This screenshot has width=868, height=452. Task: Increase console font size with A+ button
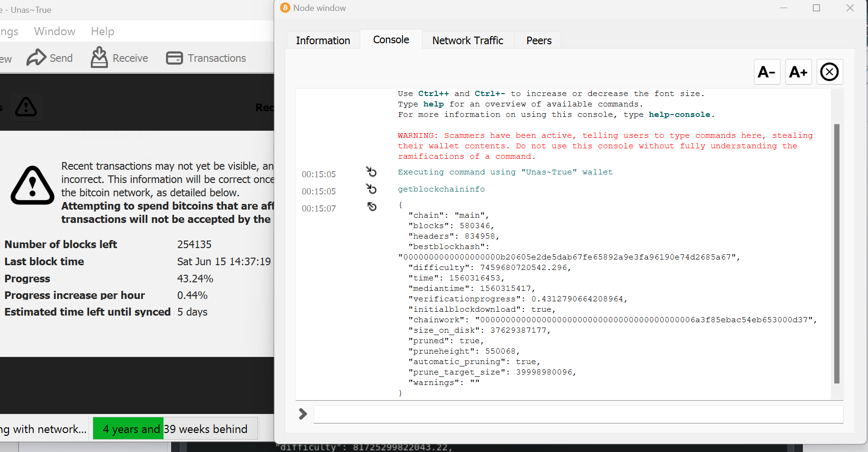798,72
